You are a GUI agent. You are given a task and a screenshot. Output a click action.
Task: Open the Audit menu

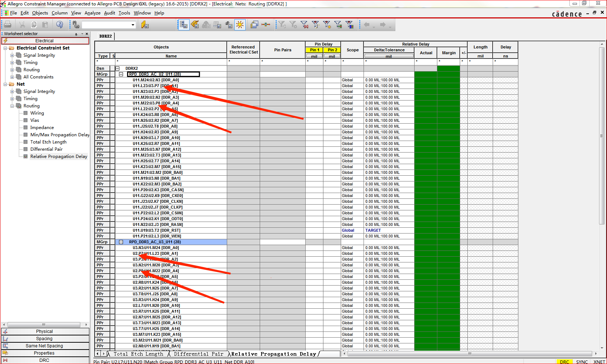tap(110, 13)
